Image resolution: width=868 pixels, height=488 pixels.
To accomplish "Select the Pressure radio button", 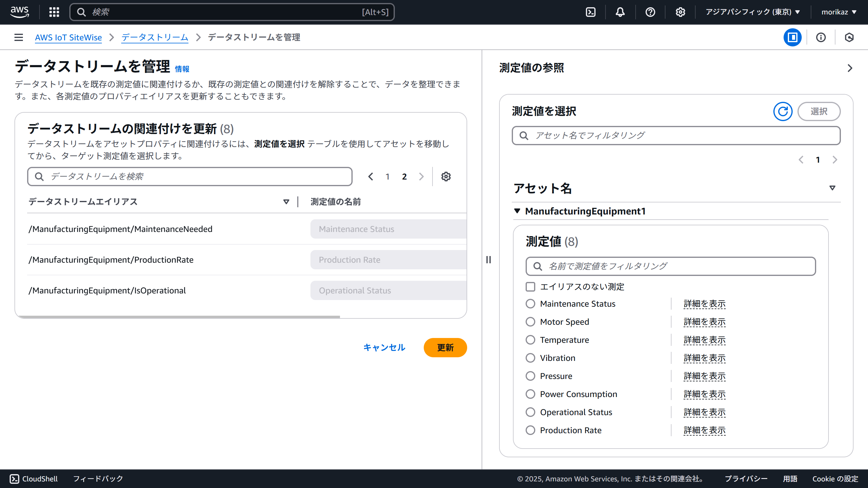I will point(530,376).
